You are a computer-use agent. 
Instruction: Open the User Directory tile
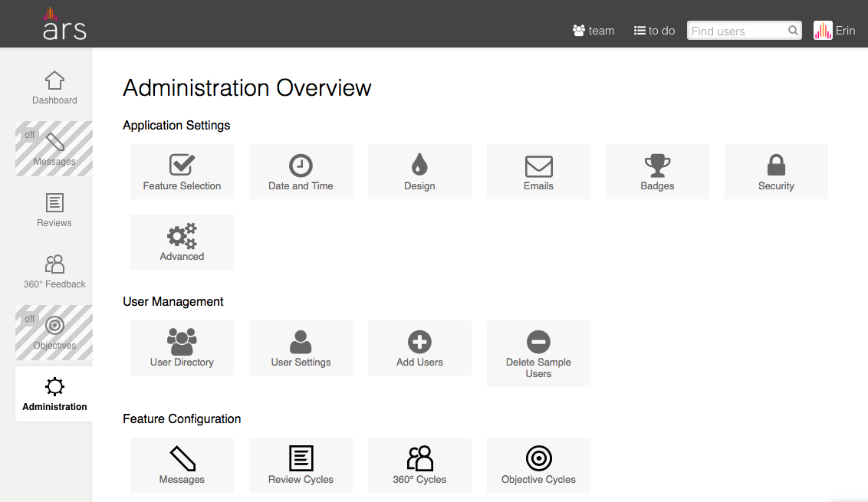[x=182, y=348]
